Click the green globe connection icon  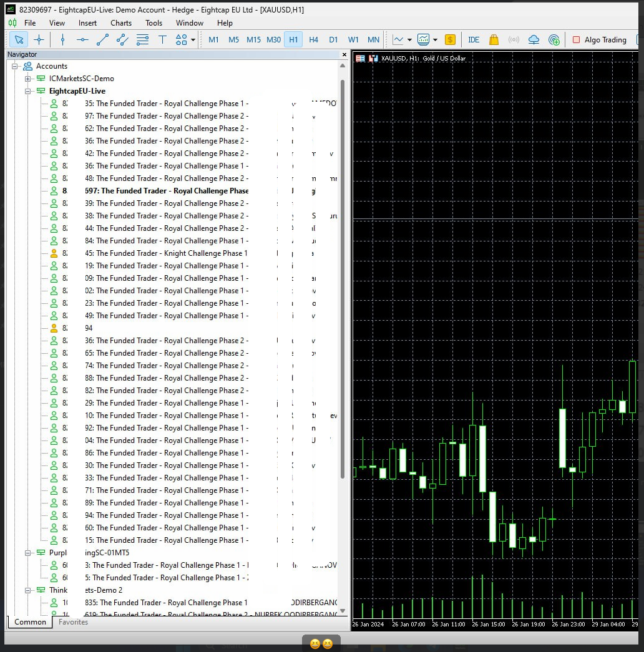point(554,40)
